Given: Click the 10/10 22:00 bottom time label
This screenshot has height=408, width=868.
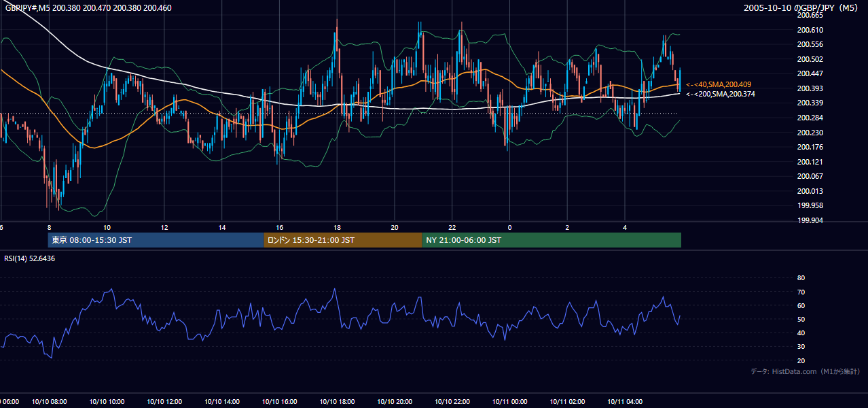Looking at the screenshot, I should [452, 402].
